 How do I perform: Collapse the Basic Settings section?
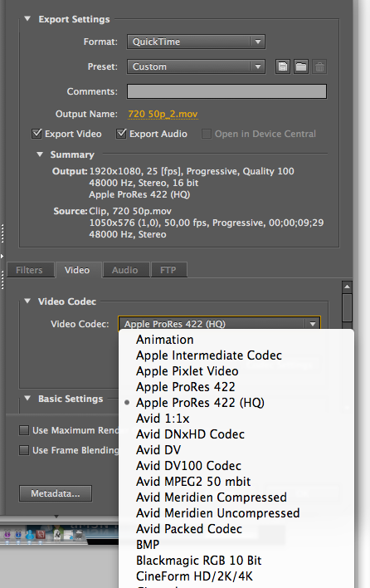click(x=27, y=399)
